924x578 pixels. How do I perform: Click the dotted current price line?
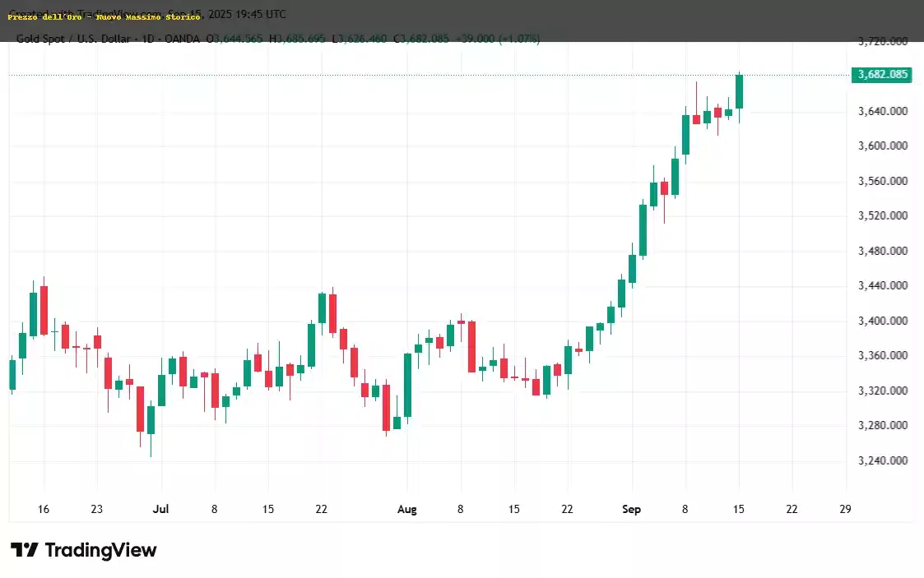[411, 76]
